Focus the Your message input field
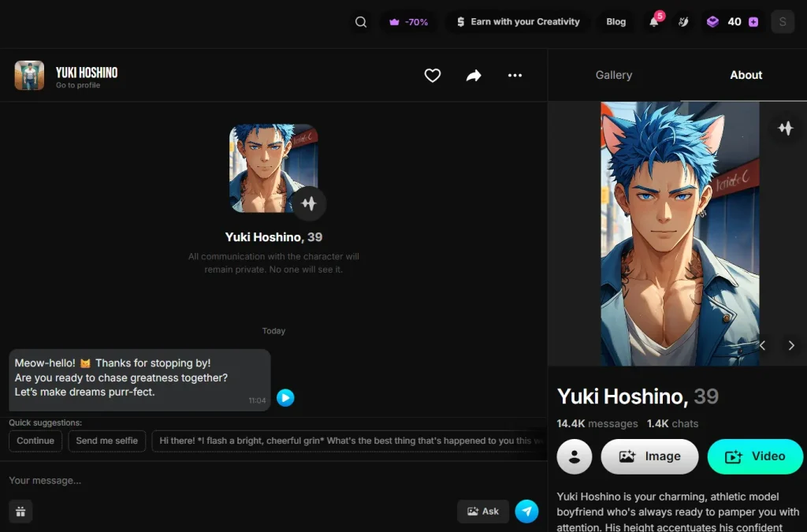Image resolution: width=807 pixels, height=532 pixels. pyautogui.click(x=273, y=481)
